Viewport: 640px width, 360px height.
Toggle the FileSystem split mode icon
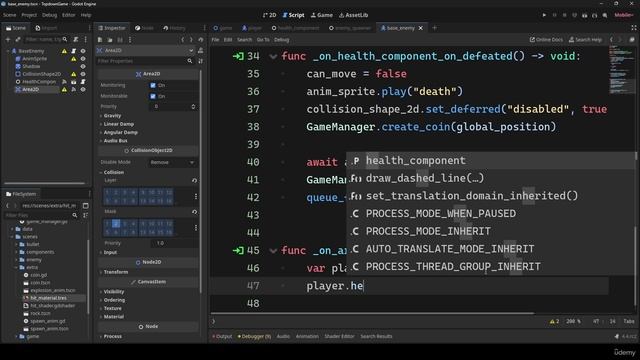pos(85,206)
